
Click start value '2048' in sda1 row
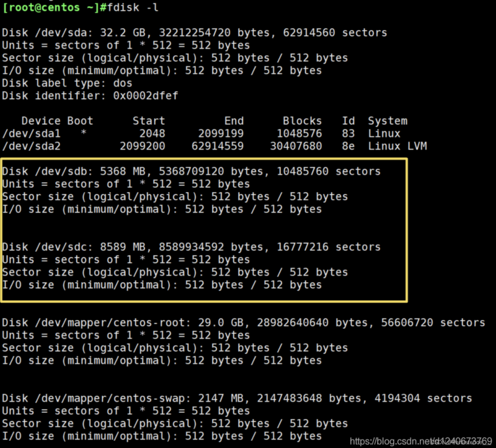click(152, 134)
